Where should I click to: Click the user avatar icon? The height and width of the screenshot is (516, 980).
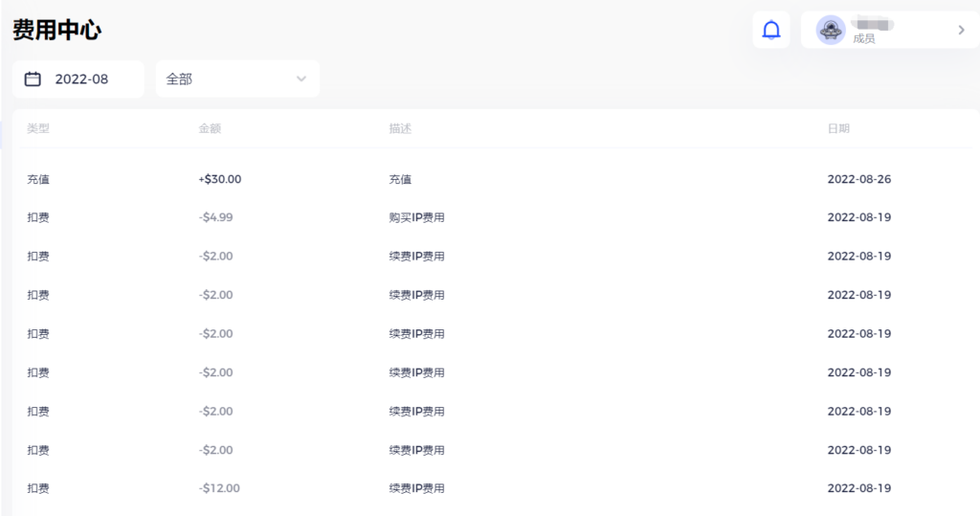click(x=830, y=30)
